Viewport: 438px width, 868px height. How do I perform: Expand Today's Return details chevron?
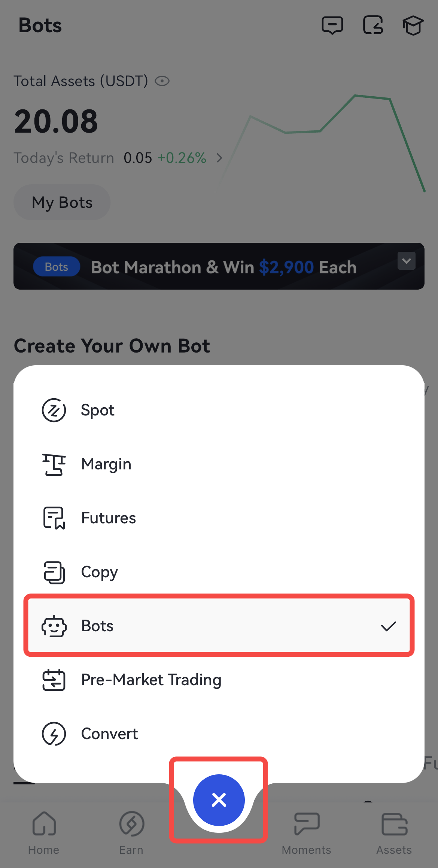[x=220, y=158]
